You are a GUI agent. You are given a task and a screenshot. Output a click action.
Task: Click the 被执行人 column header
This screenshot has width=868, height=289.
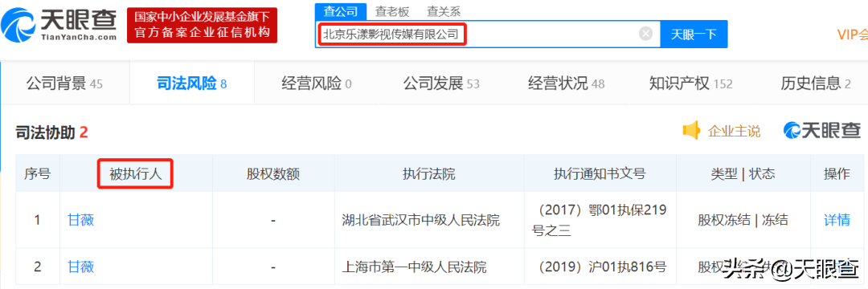(x=136, y=174)
